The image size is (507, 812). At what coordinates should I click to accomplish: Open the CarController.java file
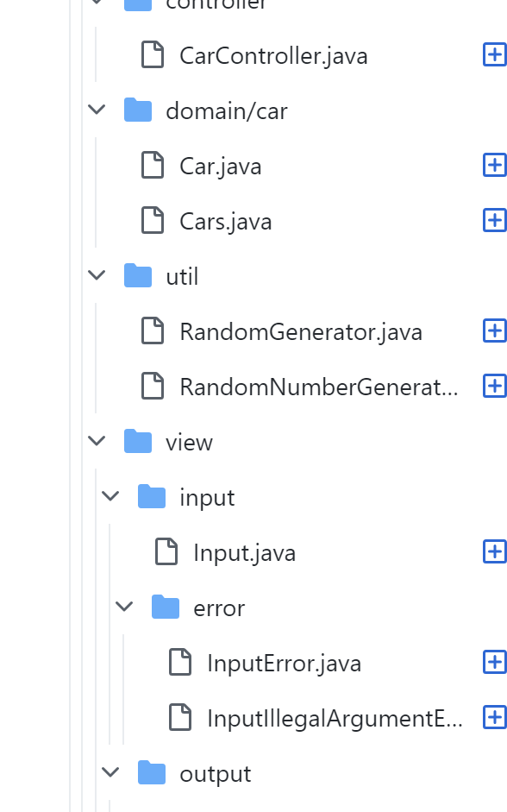point(273,56)
